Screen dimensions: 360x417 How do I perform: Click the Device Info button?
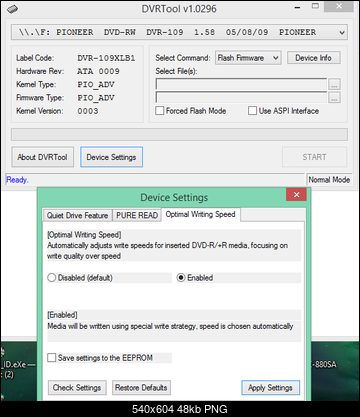click(313, 58)
